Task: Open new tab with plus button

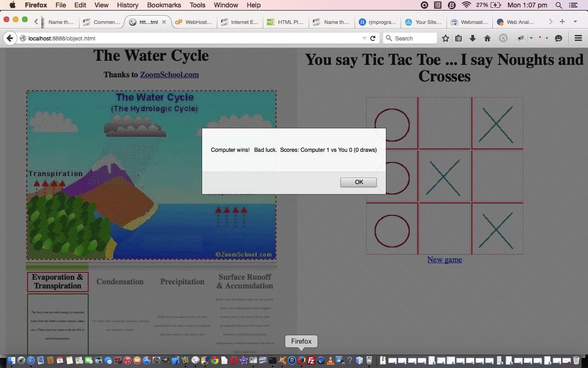Action: click(562, 22)
